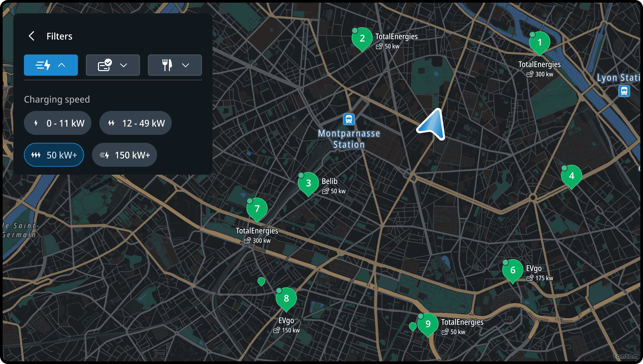The image size is (643, 364).
Task: Enable the 150 kW+ speed filter
Action: click(125, 155)
